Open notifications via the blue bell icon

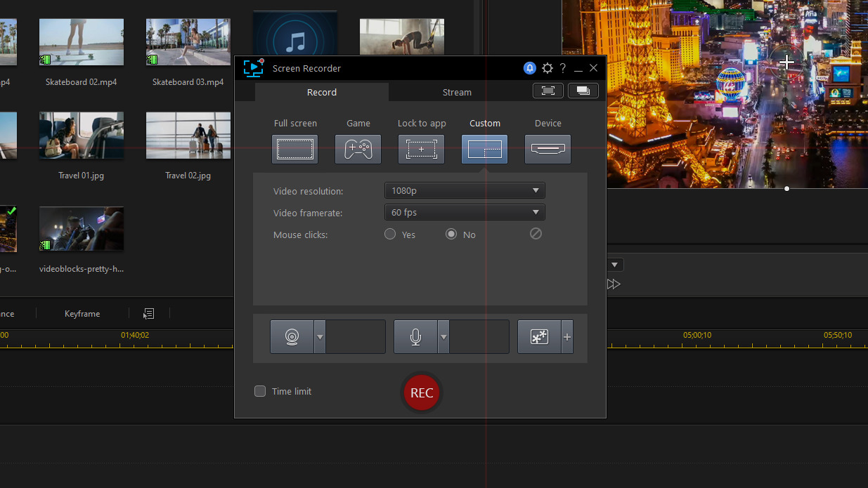(x=529, y=68)
